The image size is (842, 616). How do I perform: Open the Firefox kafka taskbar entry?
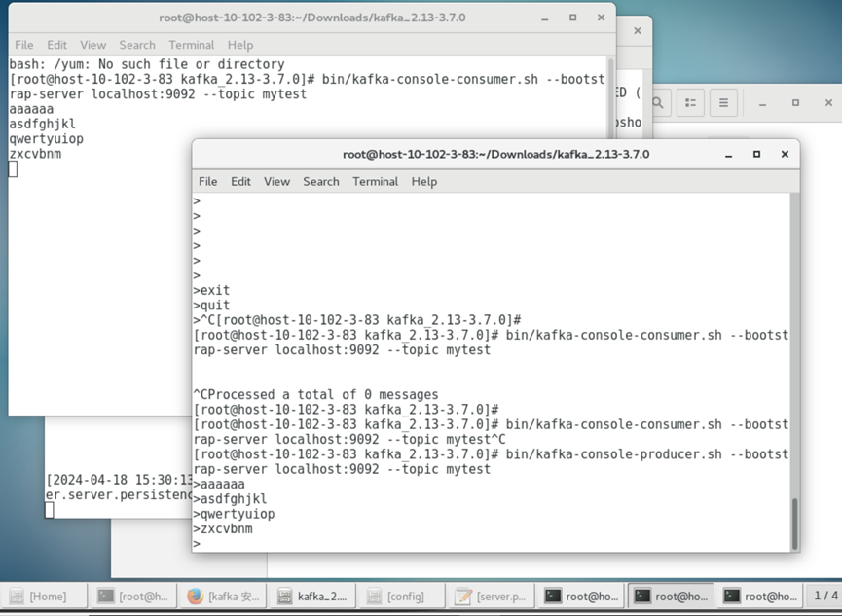[222, 597]
